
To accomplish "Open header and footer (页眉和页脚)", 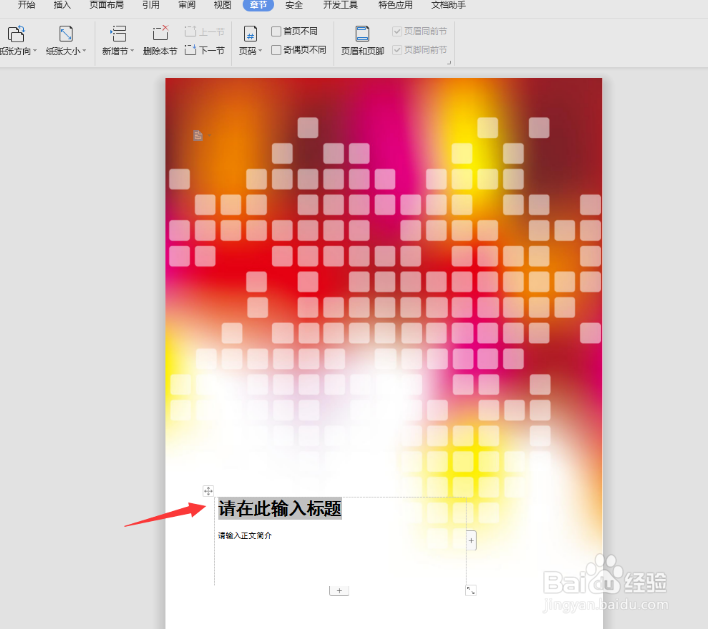I will (362, 40).
